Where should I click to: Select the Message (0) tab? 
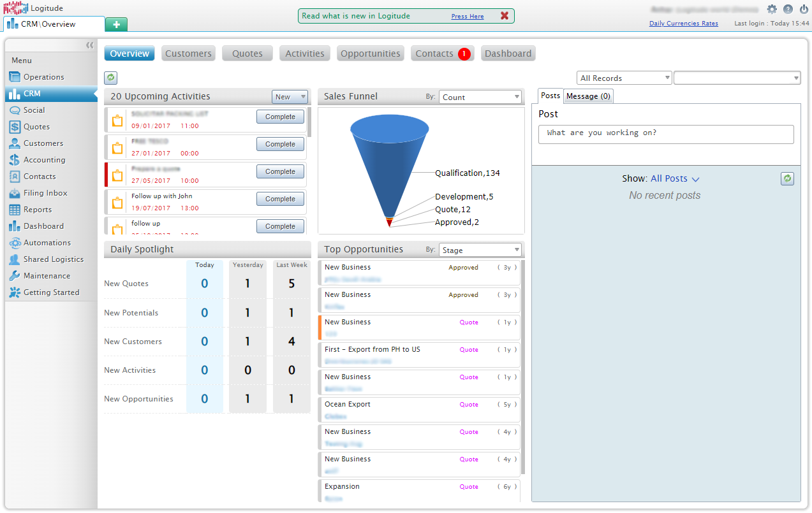coord(588,96)
